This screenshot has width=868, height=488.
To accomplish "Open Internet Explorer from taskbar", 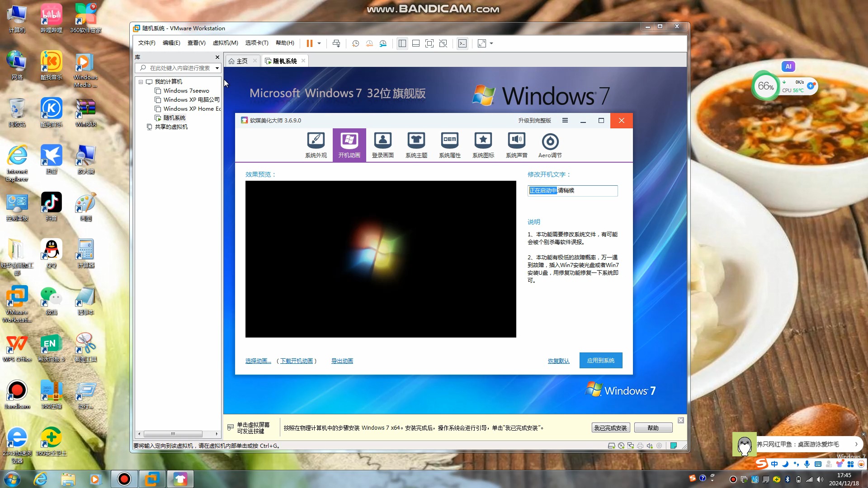I will 40,479.
